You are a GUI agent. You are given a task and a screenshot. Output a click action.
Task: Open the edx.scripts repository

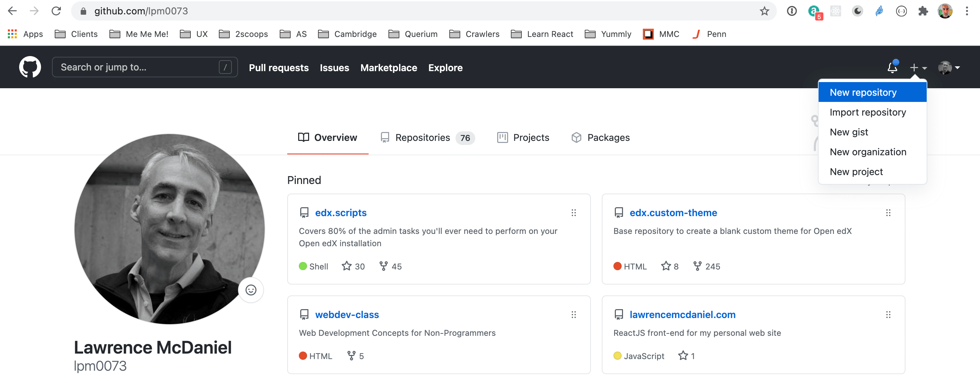(x=341, y=213)
